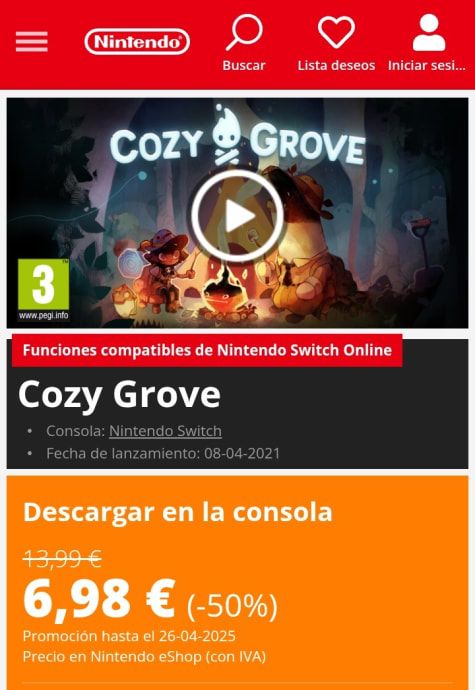Select the 'Buscar' label
Image resolution: width=475 pixels, height=690 pixels.
pyautogui.click(x=244, y=66)
